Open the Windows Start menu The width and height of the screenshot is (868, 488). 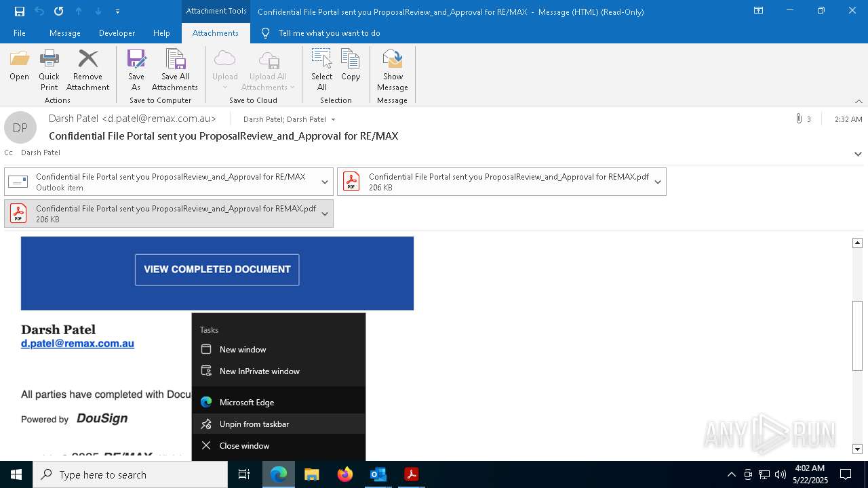point(16,474)
